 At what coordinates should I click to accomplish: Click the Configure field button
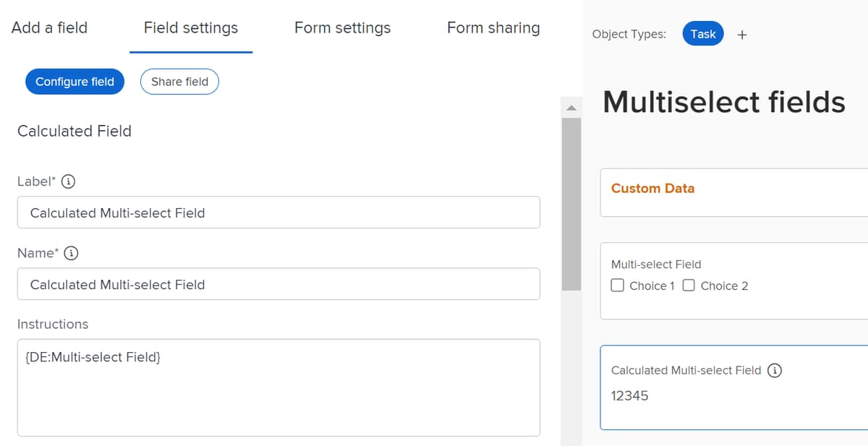coord(75,81)
